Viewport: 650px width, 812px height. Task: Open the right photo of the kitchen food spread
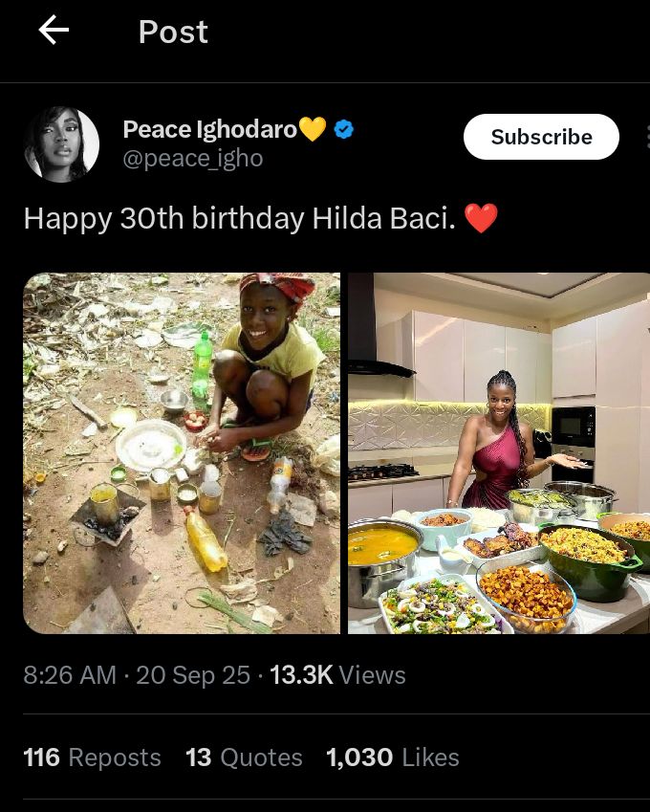(498, 453)
